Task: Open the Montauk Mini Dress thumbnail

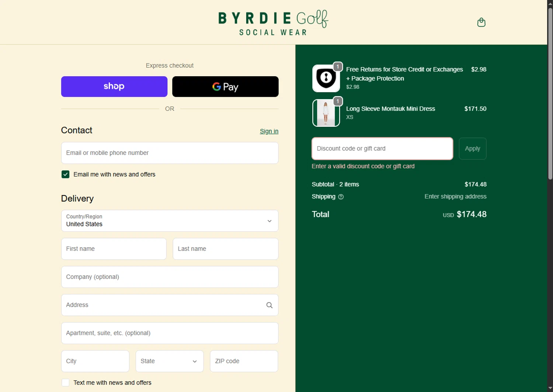Action: coord(326,113)
